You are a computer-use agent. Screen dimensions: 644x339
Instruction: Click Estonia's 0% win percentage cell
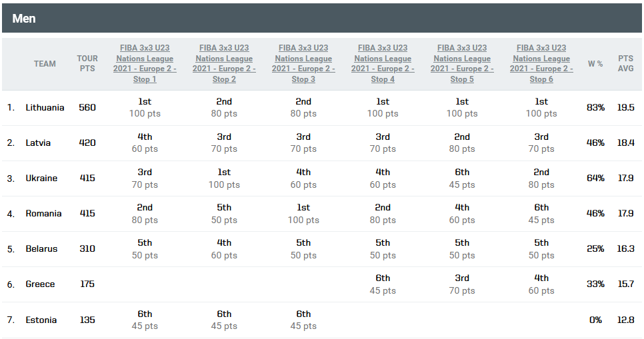[595, 320]
